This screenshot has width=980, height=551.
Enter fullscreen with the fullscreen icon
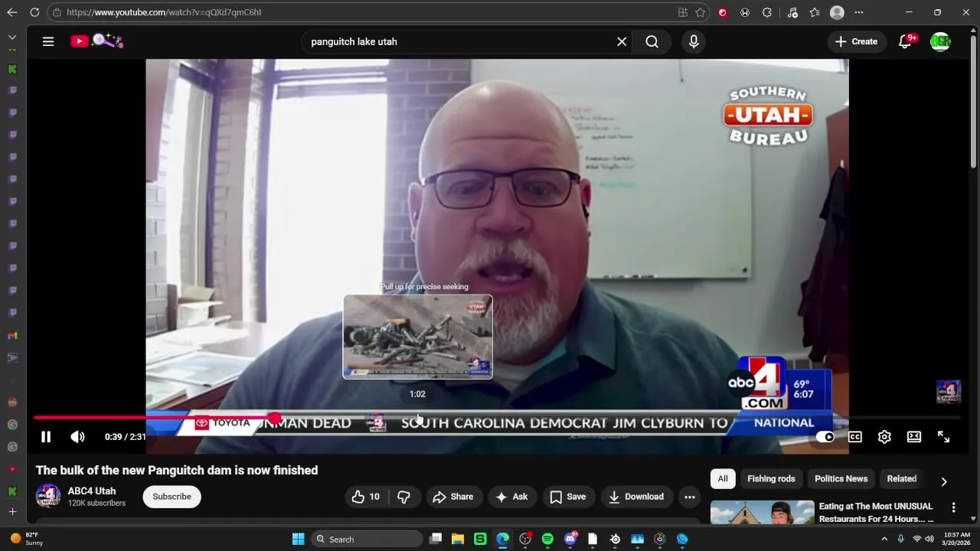point(943,437)
